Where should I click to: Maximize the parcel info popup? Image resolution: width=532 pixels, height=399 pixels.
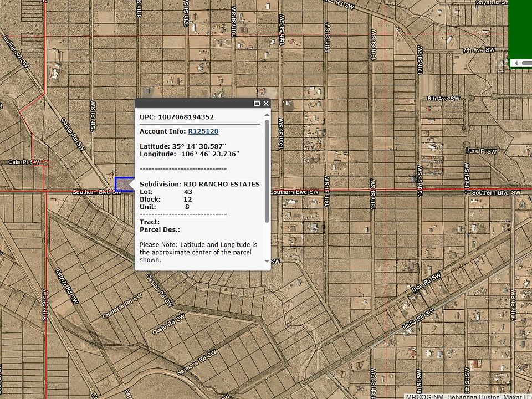click(x=257, y=104)
